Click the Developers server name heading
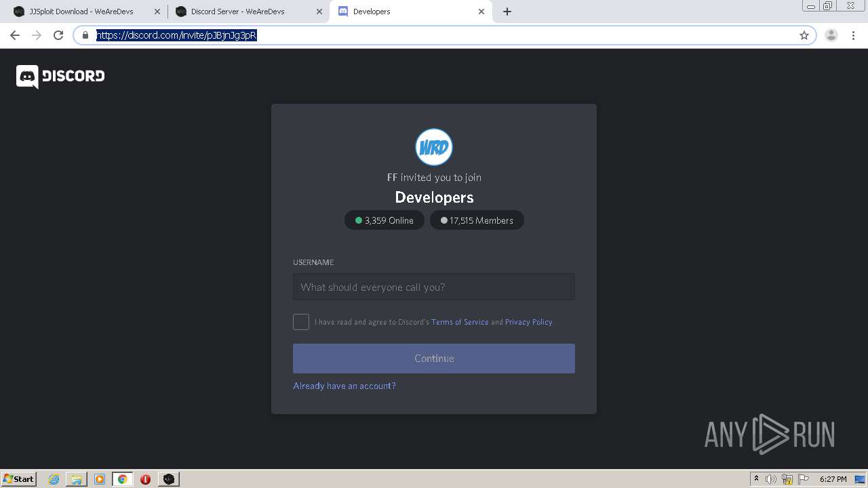This screenshot has height=488, width=868. coord(434,197)
